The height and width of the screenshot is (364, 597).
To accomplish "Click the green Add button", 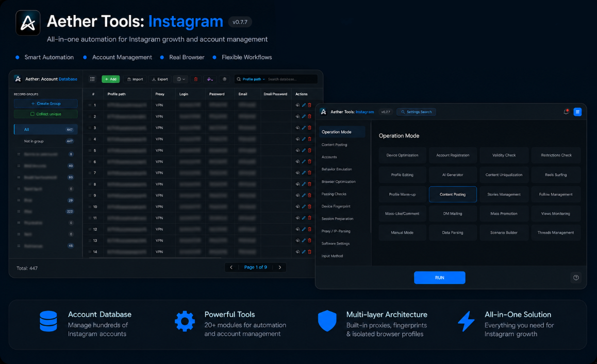I will coord(110,79).
